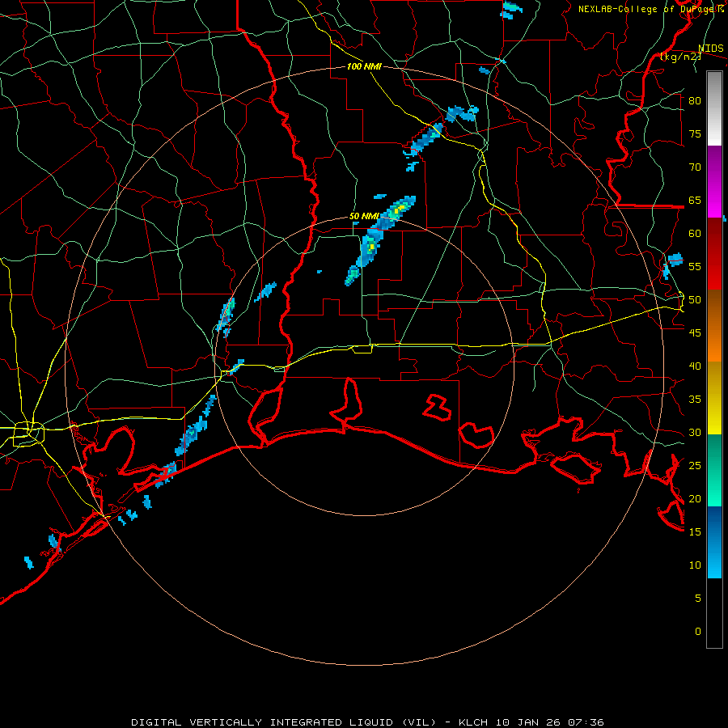Click the scale value 75
This screenshot has width=728, height=728.
(695, 134)
